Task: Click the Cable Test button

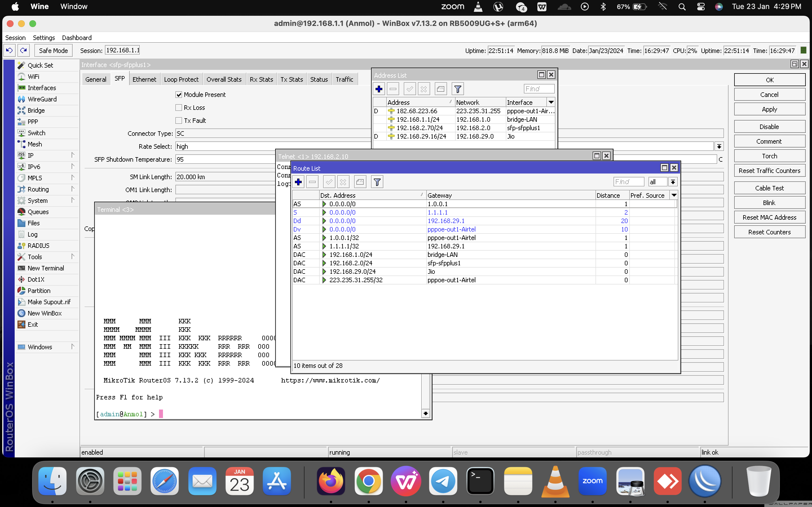Action: [769, 188]
